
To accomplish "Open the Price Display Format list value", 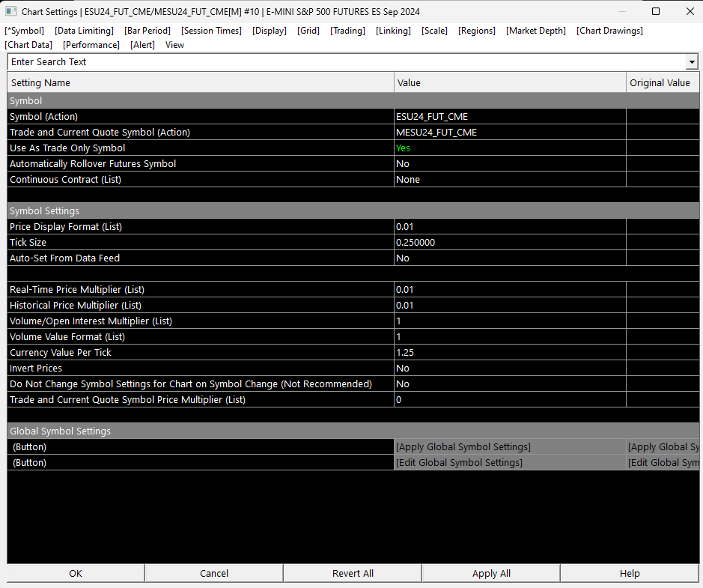I will coord(510,226).
